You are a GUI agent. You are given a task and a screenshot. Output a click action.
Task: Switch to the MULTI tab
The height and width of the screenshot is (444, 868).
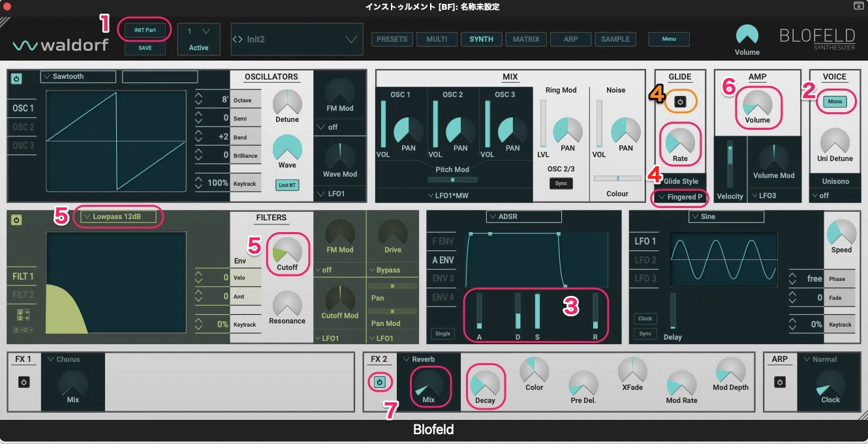pyautogui.click(x=437, y=39)
